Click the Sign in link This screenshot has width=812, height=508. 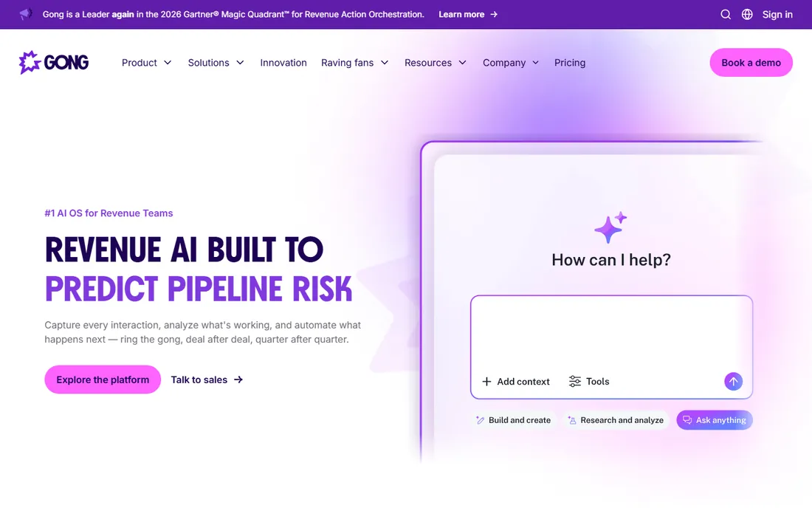(777, 15)
